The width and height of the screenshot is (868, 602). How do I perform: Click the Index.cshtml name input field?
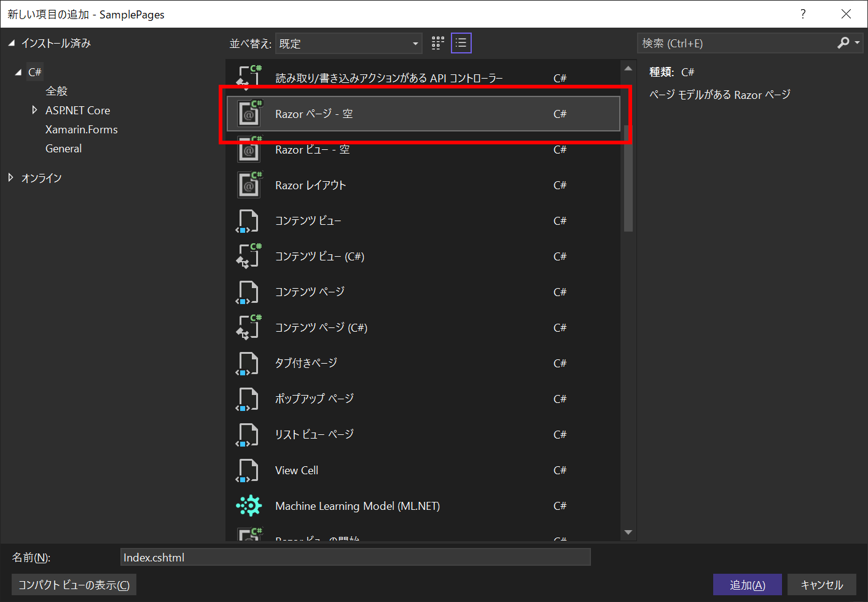(x=356, y=557)
